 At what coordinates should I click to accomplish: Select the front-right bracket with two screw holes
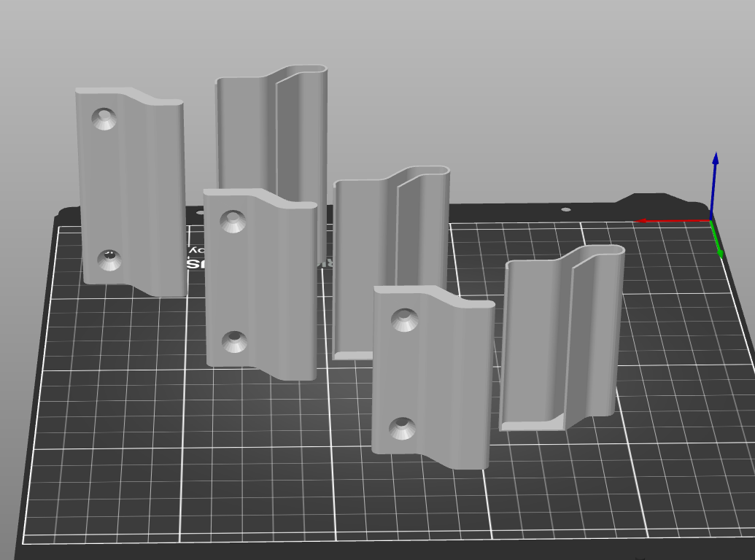[x=433, y=377]
